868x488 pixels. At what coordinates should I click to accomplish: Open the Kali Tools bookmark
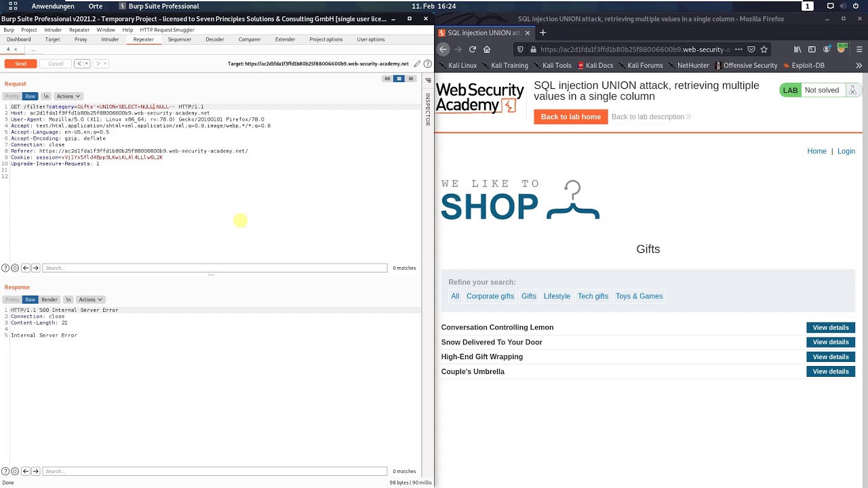[x=553, y=66]
